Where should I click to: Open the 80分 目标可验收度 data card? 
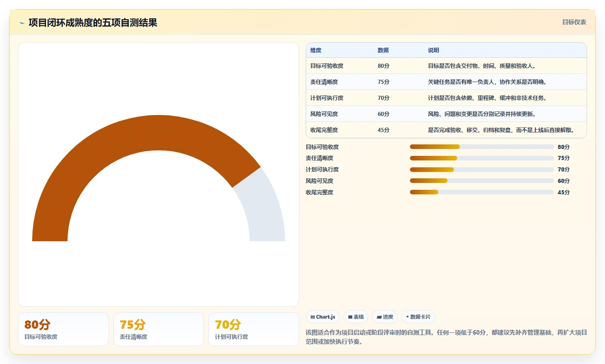click(63, 329)
